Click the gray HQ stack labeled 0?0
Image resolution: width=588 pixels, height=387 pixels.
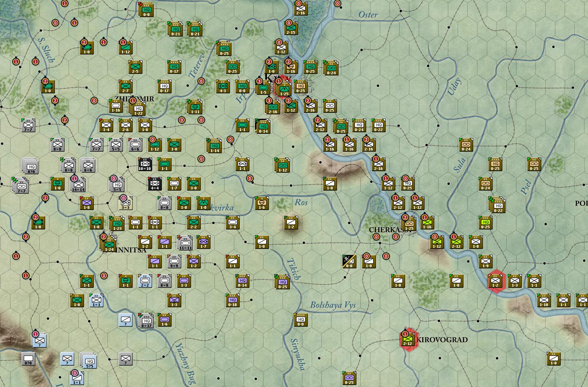[x=30, y=166]
